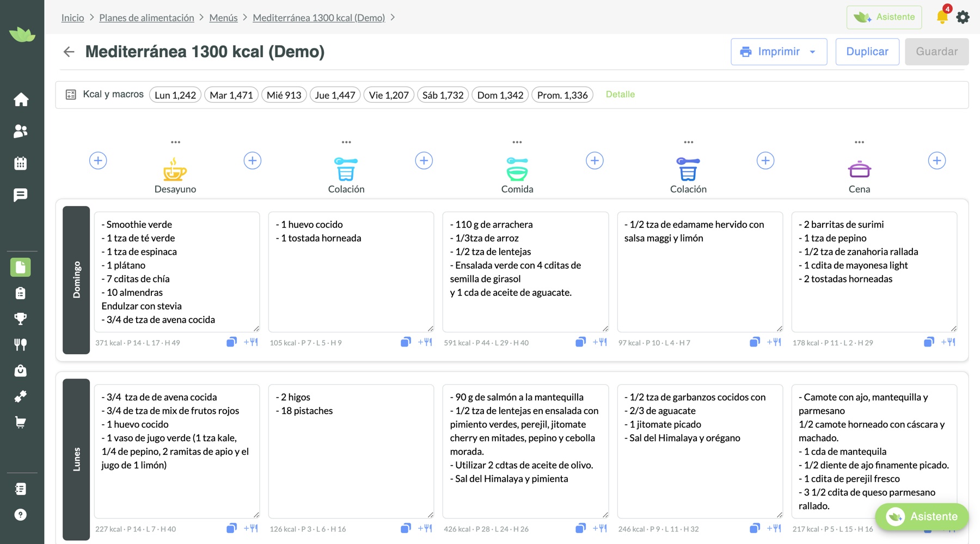The width and height of the screenshot is (980, 544).
Task: Open the calendar icon in sidebar
Action: pos(21,163)
